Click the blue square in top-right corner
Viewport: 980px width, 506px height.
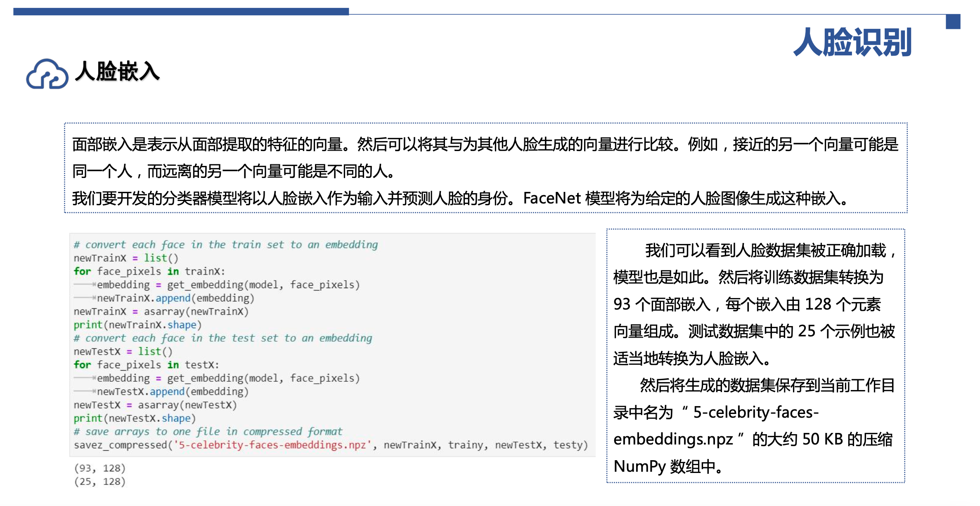(953, 22)
